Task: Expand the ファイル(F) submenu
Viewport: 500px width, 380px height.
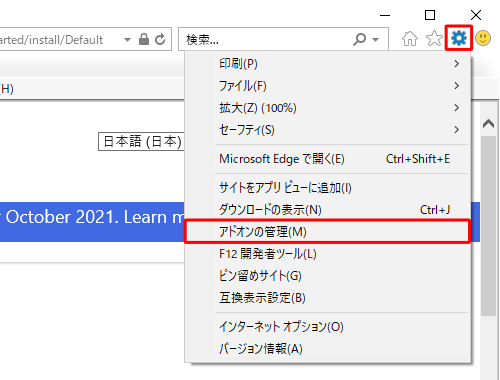Action: point(327,86)
